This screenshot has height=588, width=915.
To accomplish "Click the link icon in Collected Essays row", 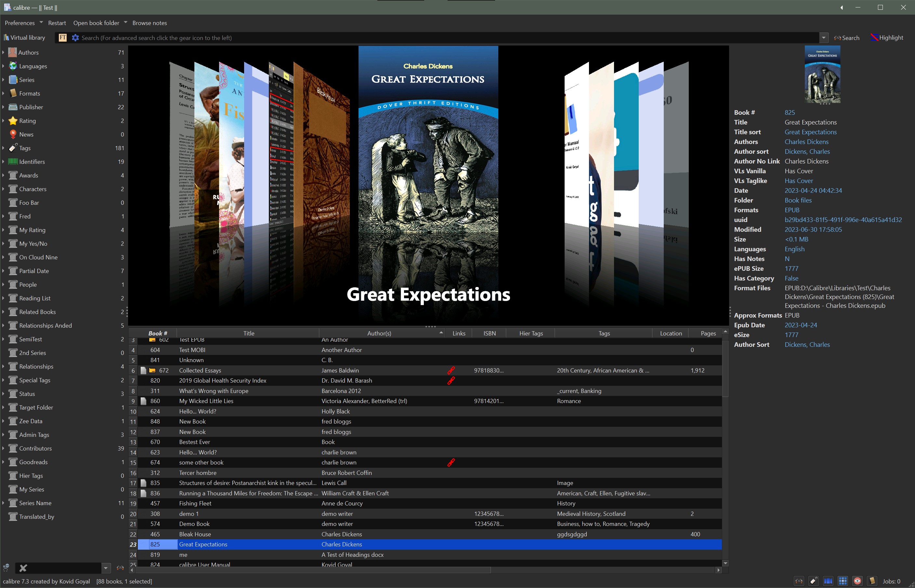I will click(x=451, y=370).
